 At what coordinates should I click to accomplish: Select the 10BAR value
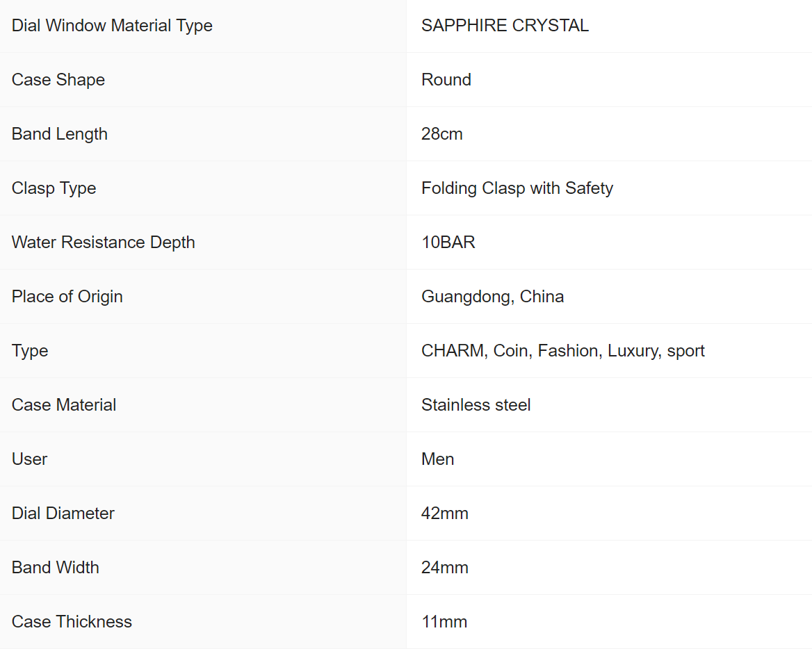448,243
